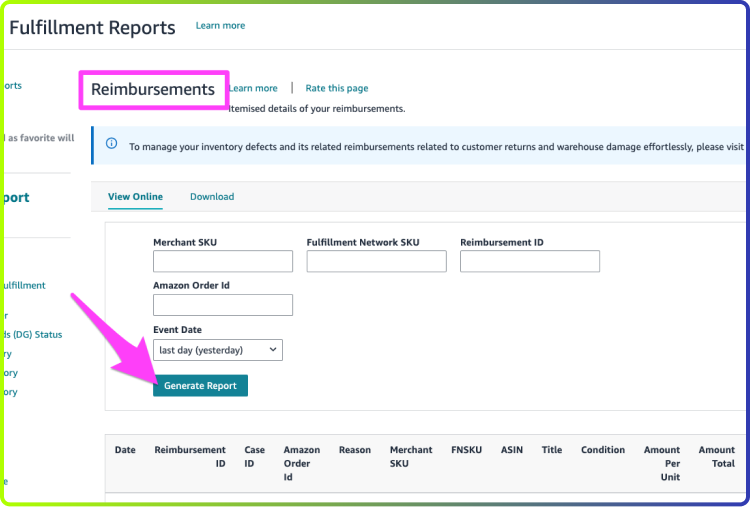Screen dimensions: 750x507
Task: Click the Date column header
Action: point(125,450)
